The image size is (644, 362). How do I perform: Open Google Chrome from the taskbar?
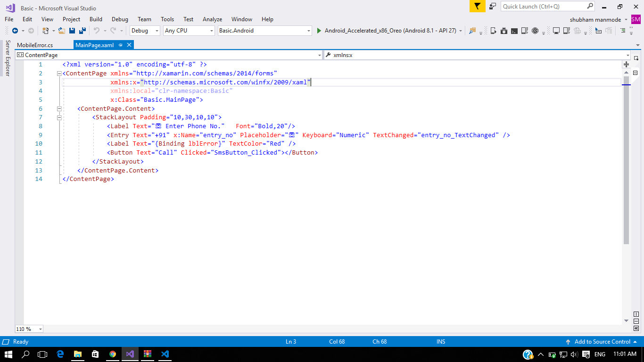(112, 354)
